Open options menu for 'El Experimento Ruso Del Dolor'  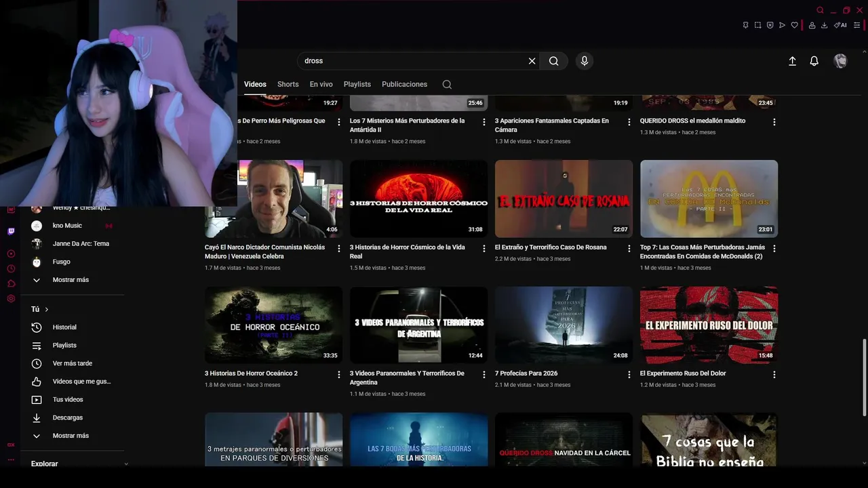774,374
